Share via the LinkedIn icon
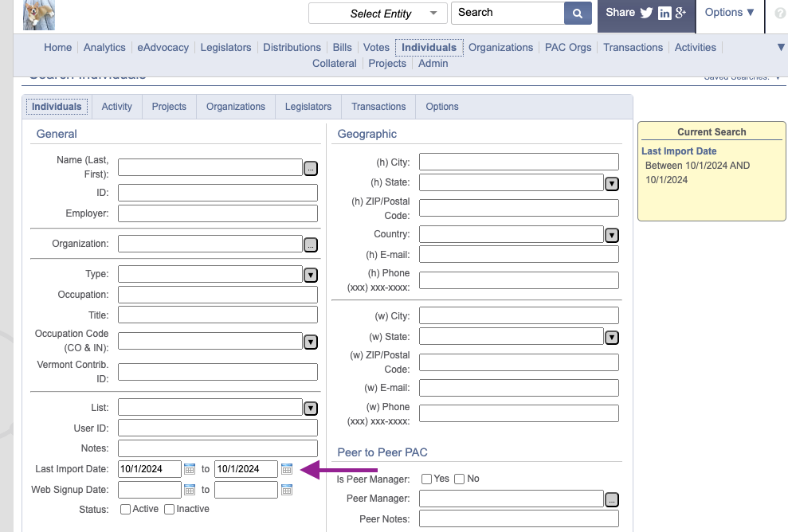Viewport: 788px width, 532px height. click(x=665, y=13)
